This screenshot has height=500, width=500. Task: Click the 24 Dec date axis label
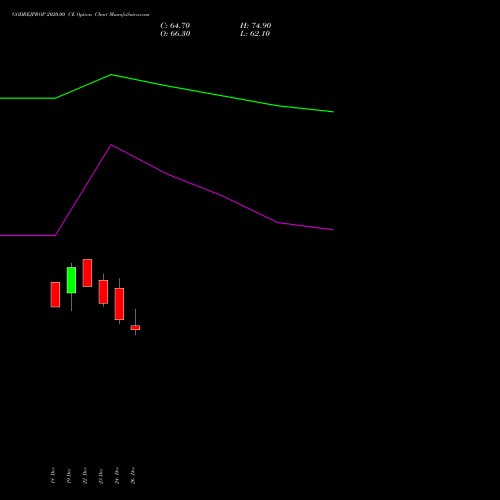pyautogui.click(x=117, y=475)
